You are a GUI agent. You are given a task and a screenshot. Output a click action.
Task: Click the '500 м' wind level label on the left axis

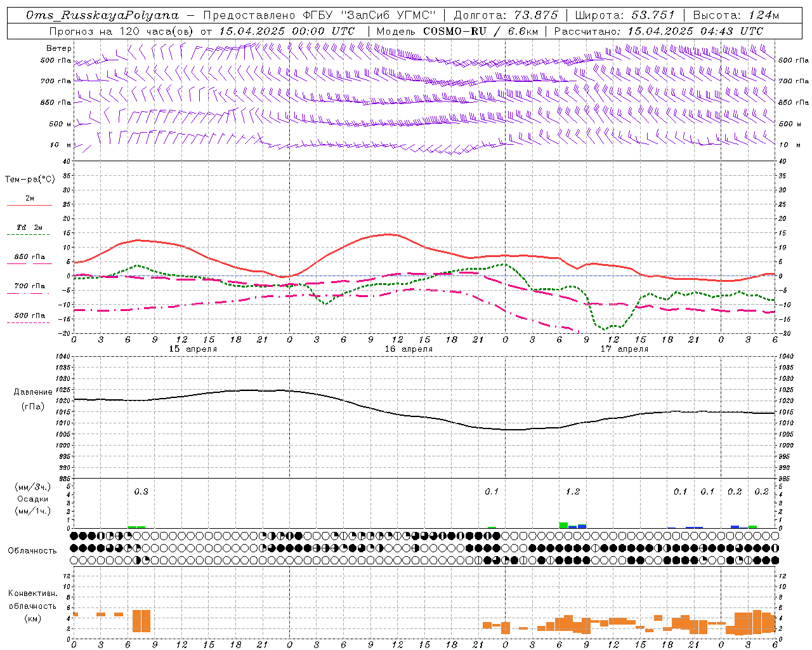coord(60,124)
